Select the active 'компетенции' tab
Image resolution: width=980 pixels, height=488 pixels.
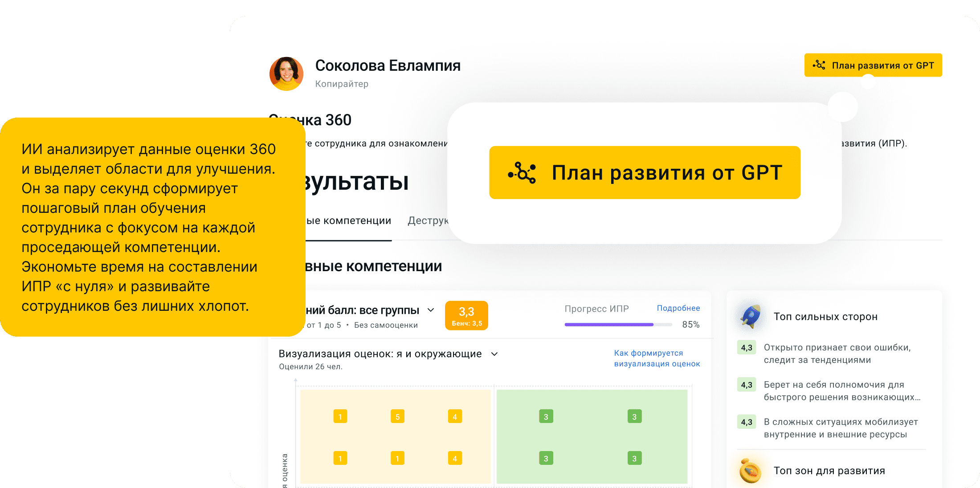348,221
